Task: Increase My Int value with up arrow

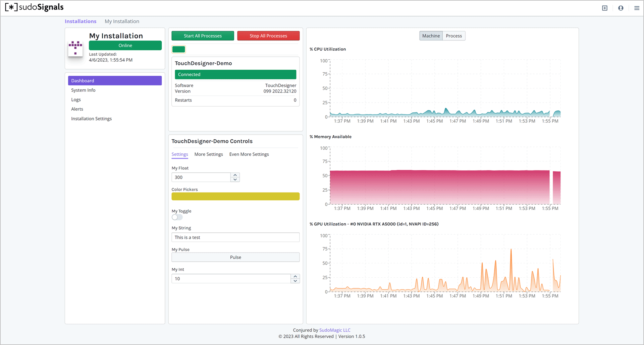Action: pos(295,276)
